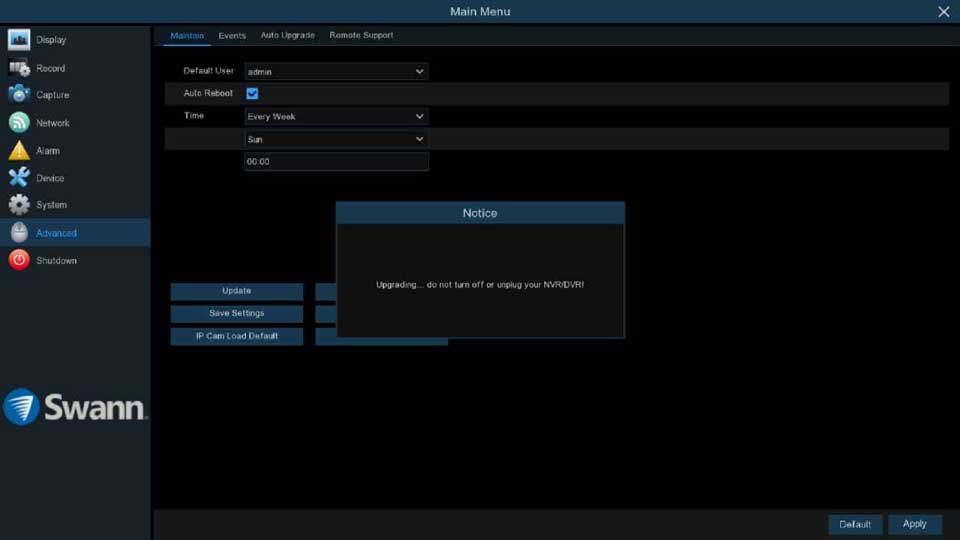Viewport: 960px width, 540px height.
Task: Select the Device tools icon
Action: pyautogui.click(x=19, y=178)
